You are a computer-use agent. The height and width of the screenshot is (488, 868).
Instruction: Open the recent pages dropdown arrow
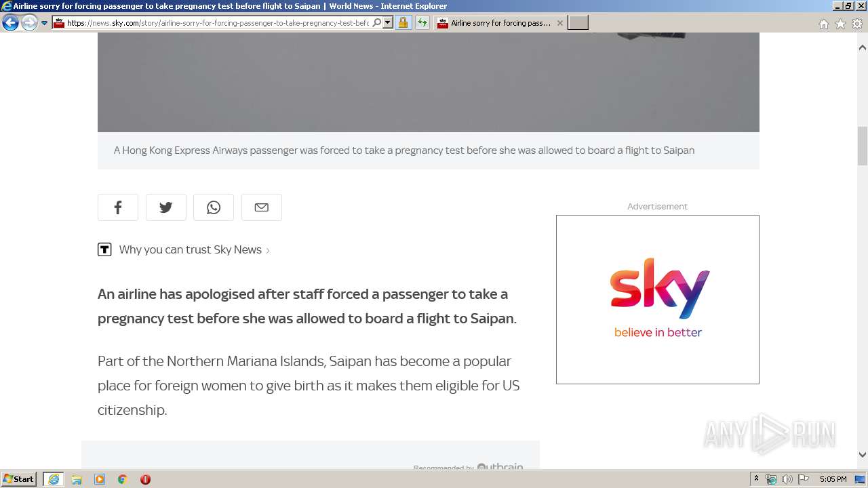point(45,23)
